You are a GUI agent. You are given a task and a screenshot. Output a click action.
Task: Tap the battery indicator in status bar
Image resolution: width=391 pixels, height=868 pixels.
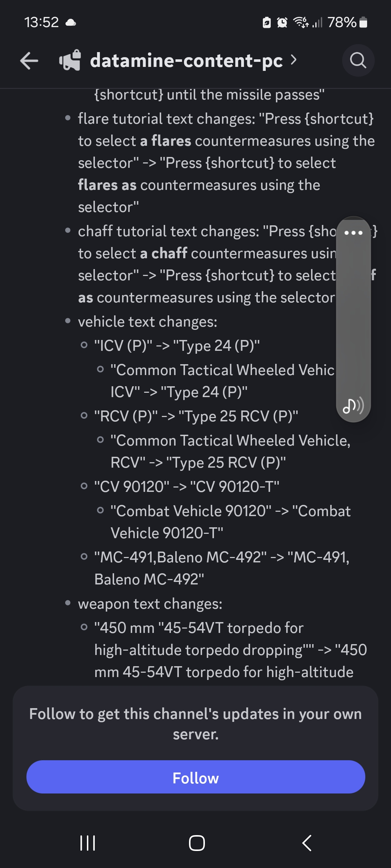click(363, 22)
